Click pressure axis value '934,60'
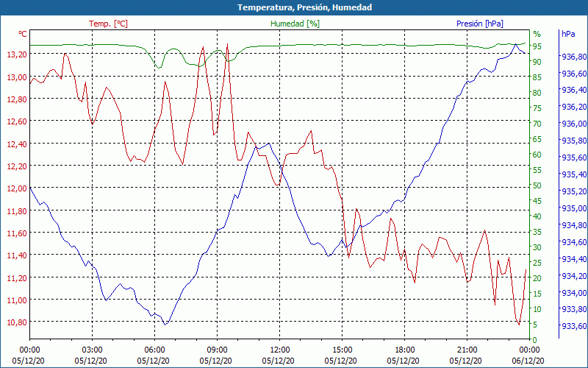The width and height of the screenshot is (588, 368). (574, 242)
